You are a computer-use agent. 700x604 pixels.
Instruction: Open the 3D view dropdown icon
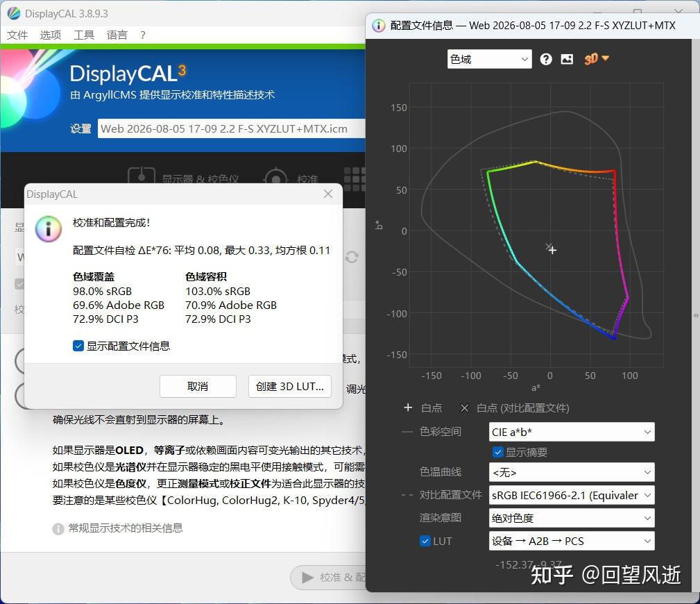[597, 58]
